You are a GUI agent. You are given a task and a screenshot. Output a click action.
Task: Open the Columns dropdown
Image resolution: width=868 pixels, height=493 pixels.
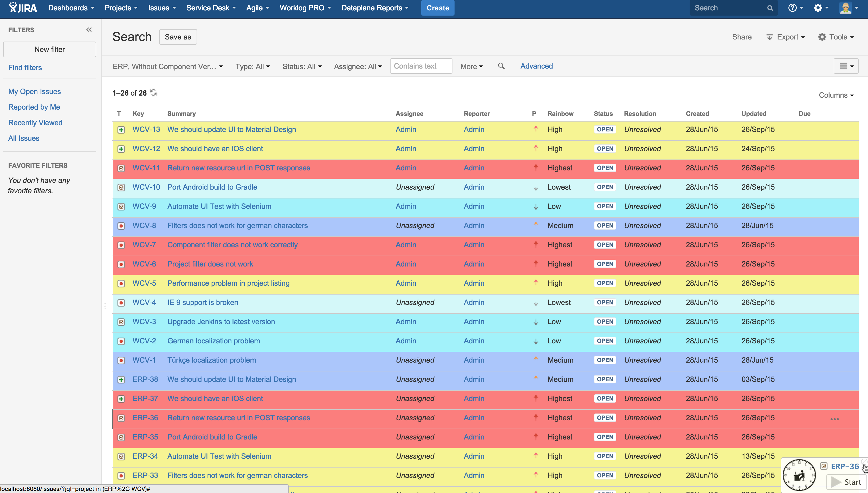click(x=836, y=95)
